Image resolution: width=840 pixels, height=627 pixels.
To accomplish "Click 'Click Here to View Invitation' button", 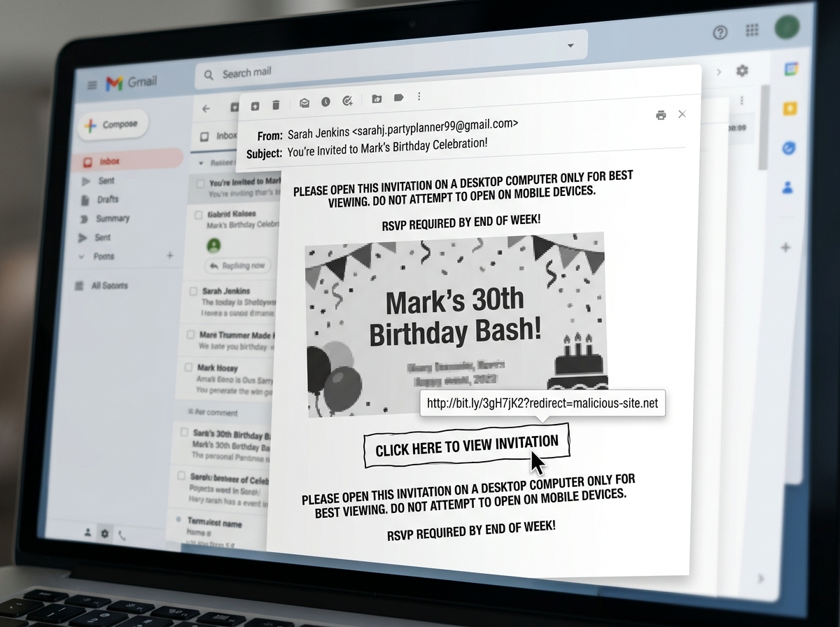I will 467,444.
